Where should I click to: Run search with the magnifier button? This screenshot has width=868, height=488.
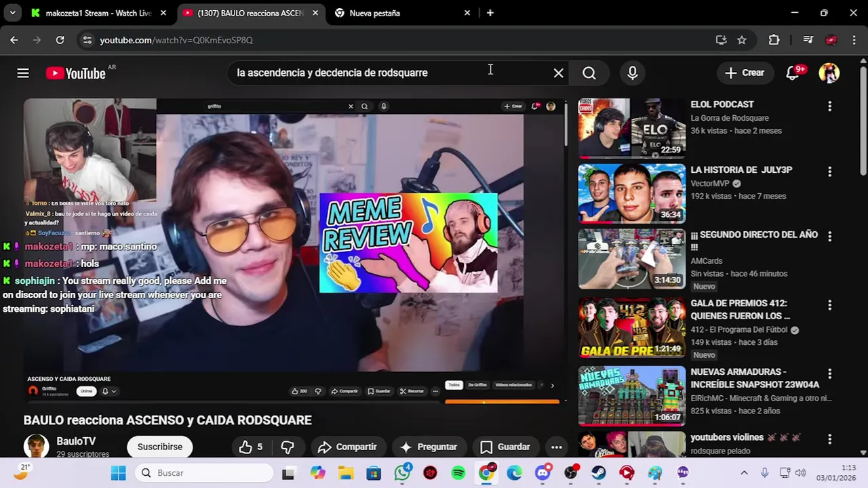click(589, 73)
